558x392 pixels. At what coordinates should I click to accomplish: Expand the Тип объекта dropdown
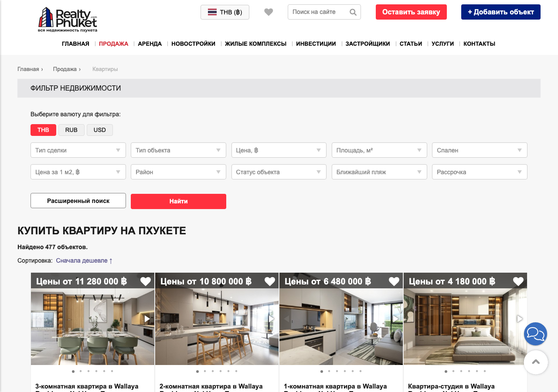(x=178, y=150)
